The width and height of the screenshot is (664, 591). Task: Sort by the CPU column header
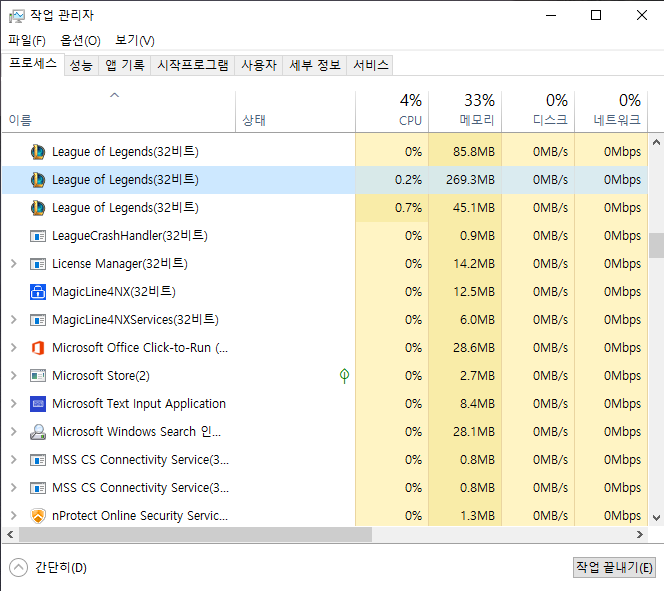click(392, 112)
